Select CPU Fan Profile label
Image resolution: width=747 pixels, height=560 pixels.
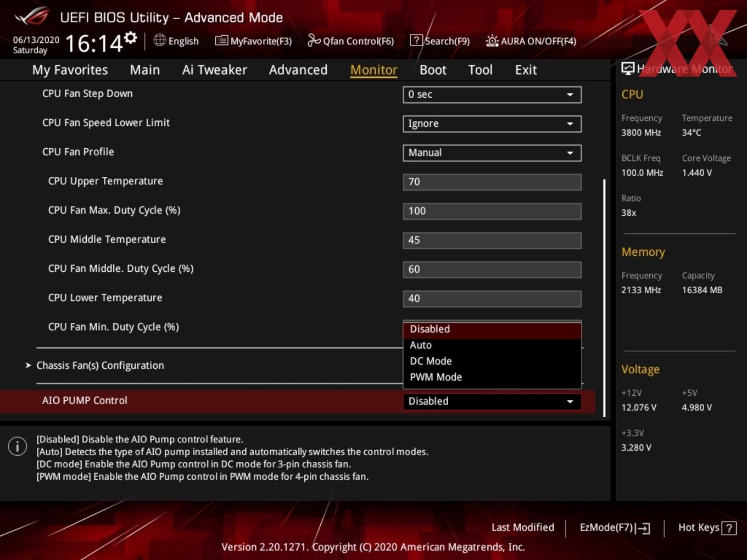[x=78, y=152]
